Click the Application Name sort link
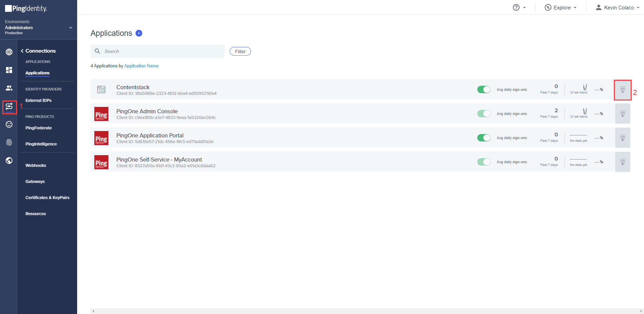 [x=141, y=66]
